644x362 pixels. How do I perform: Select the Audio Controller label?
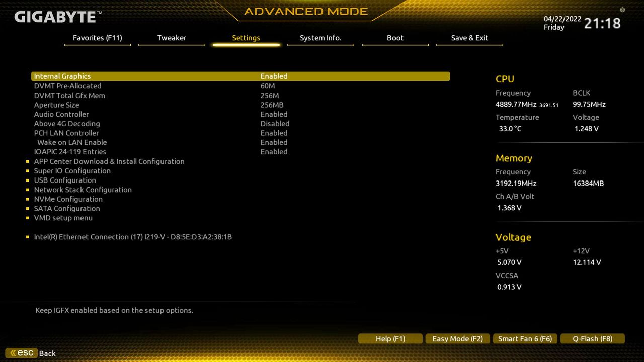[x=61, y=114]
